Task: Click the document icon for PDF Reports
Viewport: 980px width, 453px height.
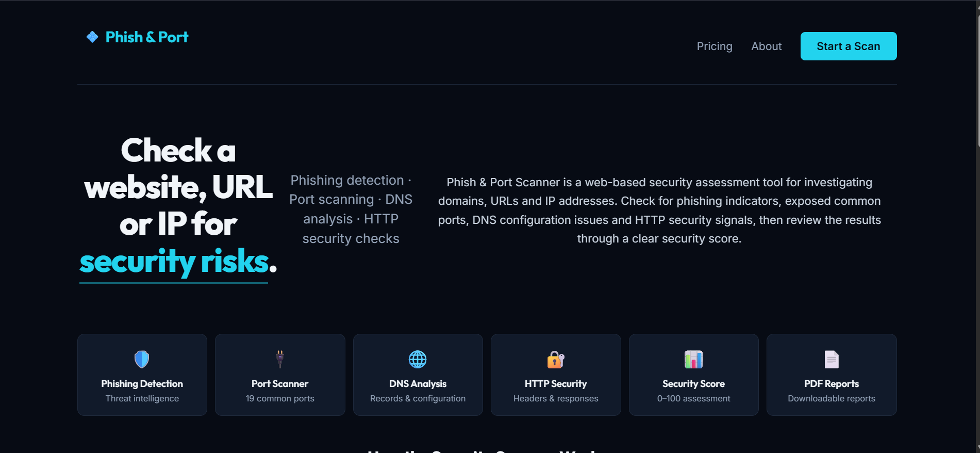Action: 832,359
